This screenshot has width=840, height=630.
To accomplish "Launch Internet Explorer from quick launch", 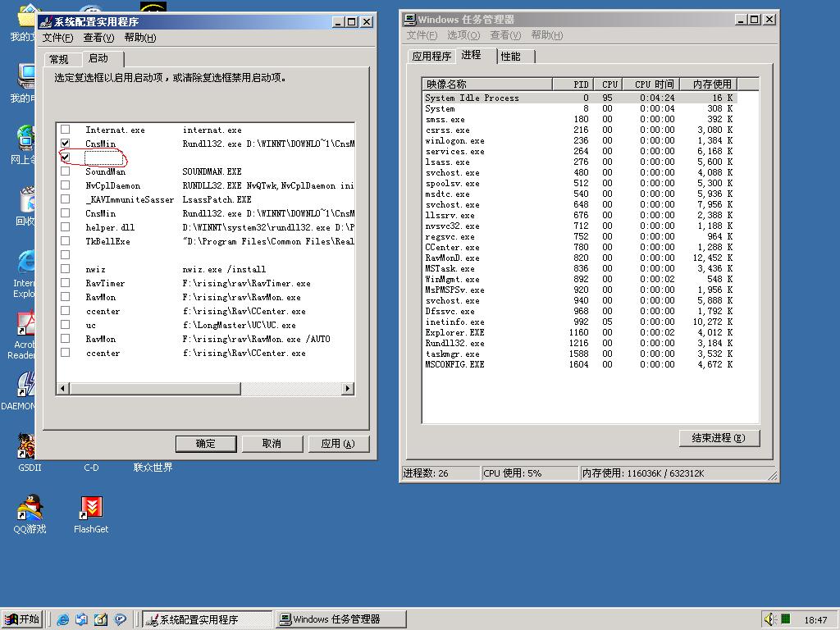I will [62, 619].
